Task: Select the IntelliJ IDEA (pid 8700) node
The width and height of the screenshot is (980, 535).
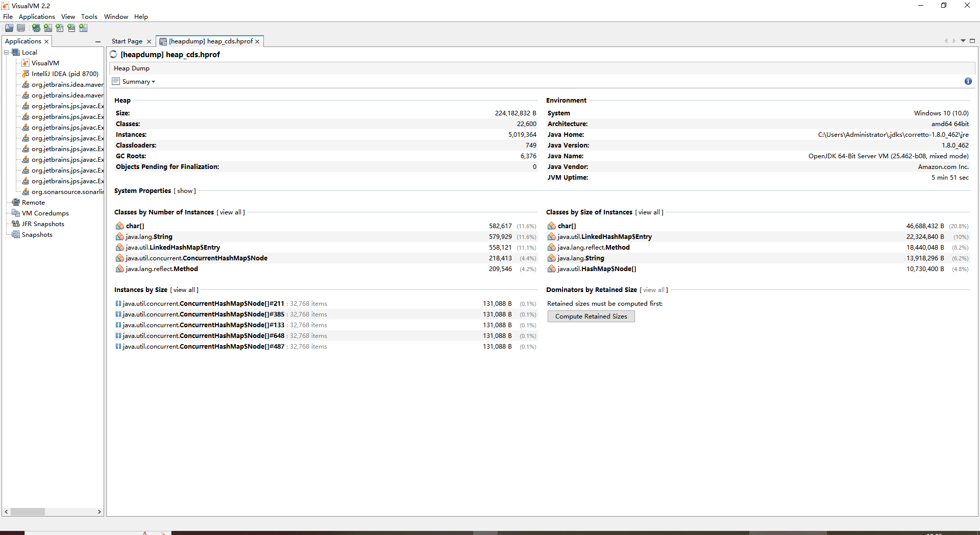Action: [x=65, y=74]
